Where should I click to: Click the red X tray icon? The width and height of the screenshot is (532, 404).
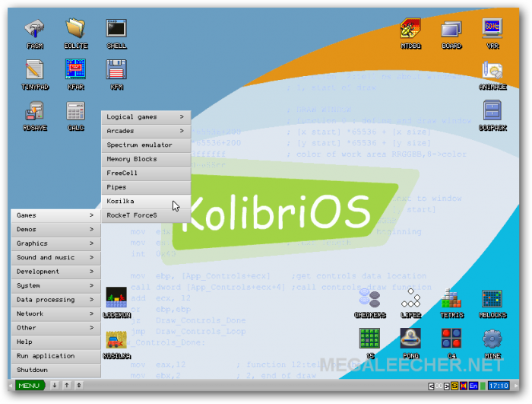[x=463, y=386]
